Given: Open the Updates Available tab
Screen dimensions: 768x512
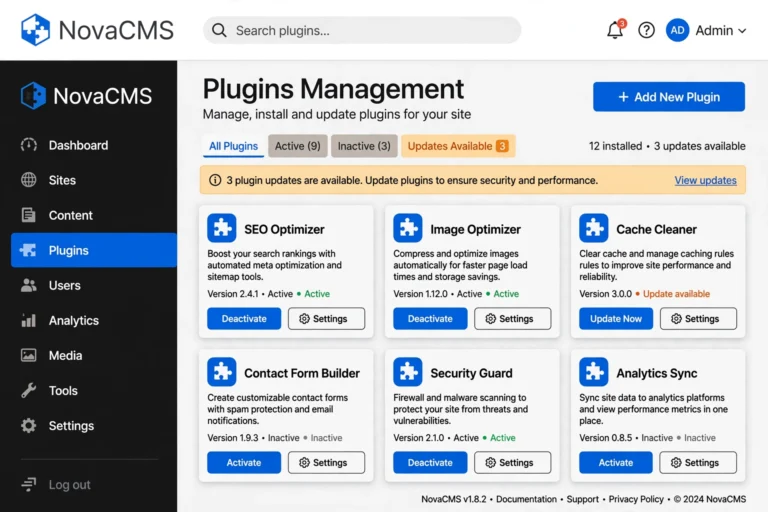Looking at the screenshot, I should pyautogui.click(x=458, y=146).
